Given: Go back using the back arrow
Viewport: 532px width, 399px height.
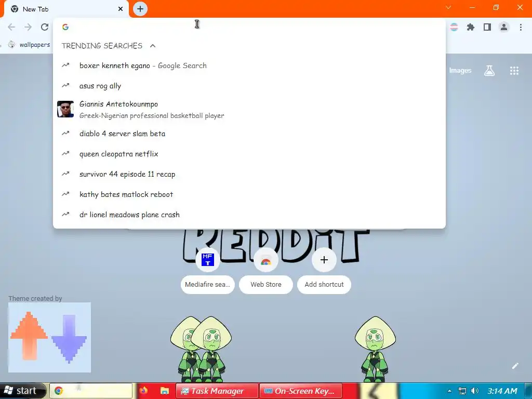Looking at the screenshot, I should tap(11, 27).
